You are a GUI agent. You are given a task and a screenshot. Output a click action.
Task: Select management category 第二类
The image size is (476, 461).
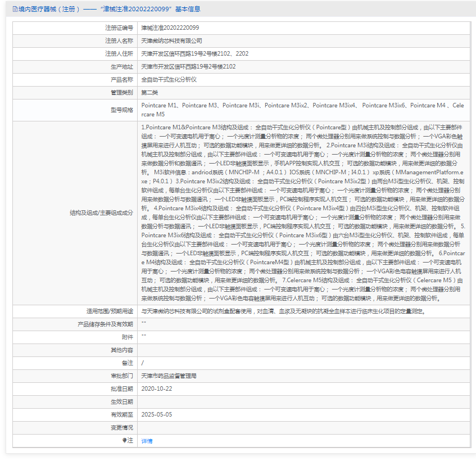149,93
